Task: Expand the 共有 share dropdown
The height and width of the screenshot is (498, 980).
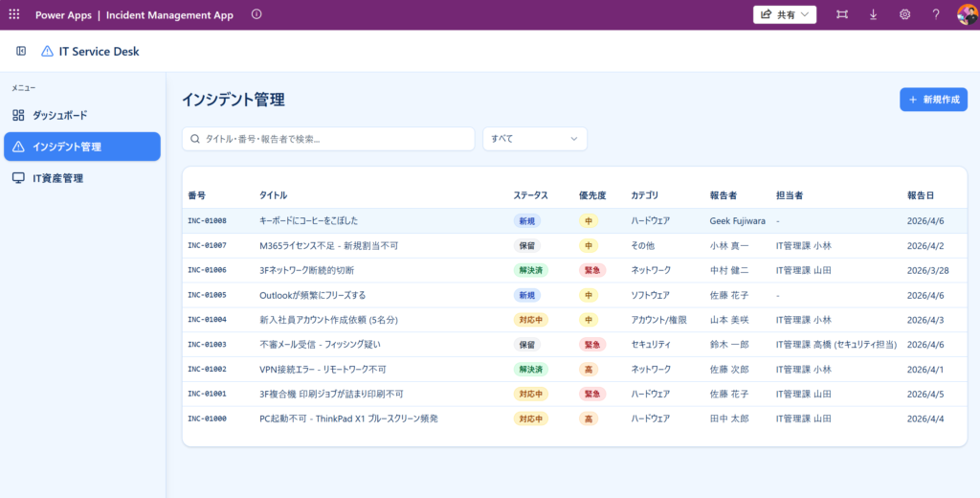Action: (785, 14)
